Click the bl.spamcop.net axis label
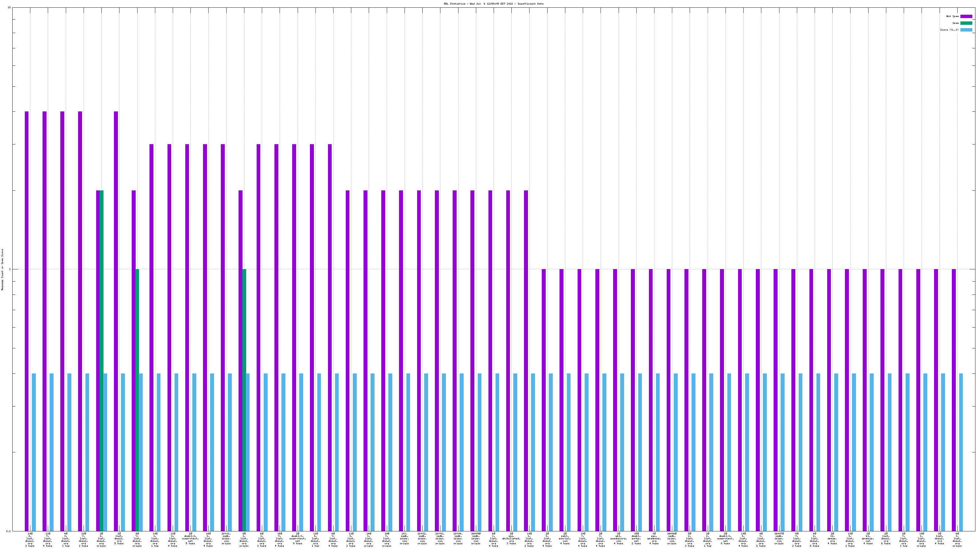The image size is (980, 551). [868, 539]
